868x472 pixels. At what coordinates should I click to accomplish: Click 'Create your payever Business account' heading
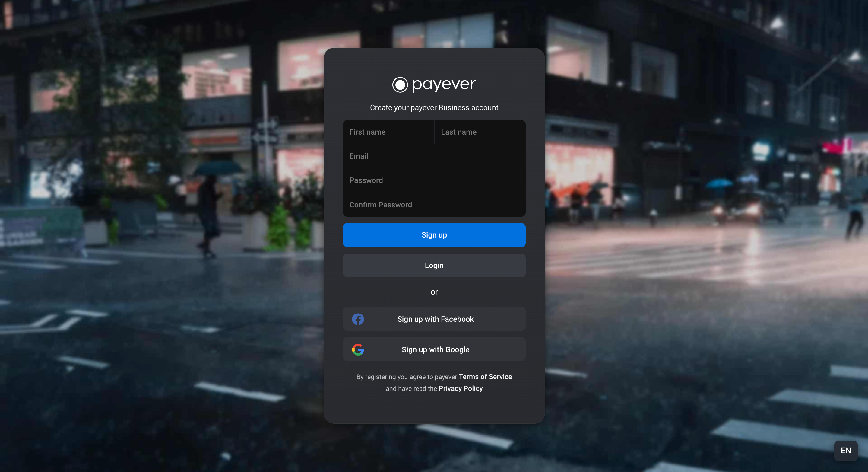click(x=434, y=107)
